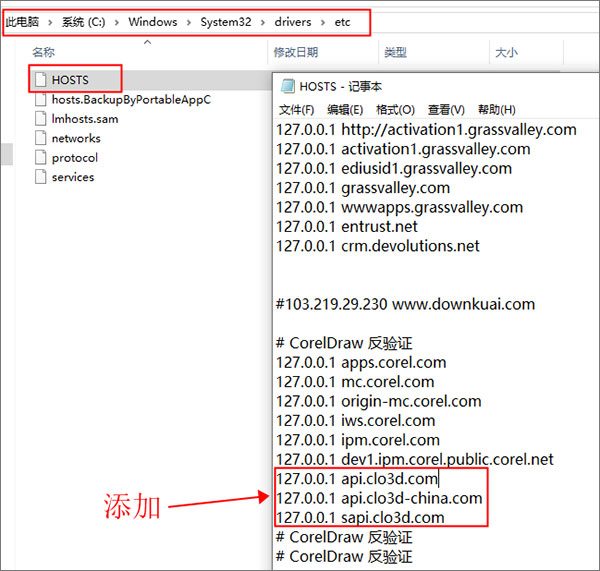Expand chevron after System32 breadcrumb
The height and width of the screenshot is (571, 600).
[x=263, y=23]
